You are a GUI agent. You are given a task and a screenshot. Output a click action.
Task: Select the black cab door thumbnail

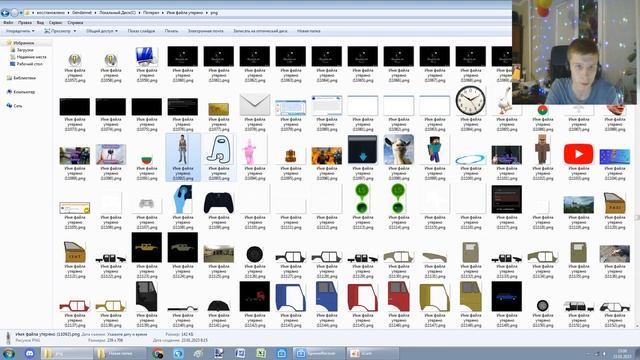(x=147, y=296)
